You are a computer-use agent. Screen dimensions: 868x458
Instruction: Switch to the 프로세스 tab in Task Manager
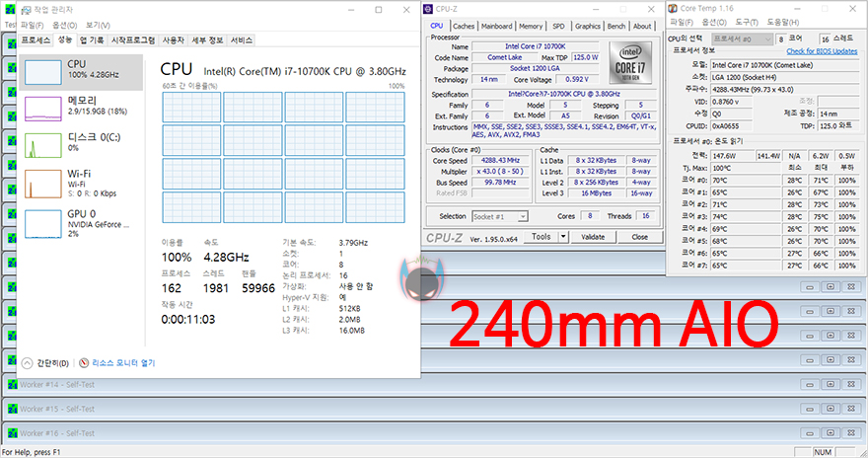click(x=36, y=40)
